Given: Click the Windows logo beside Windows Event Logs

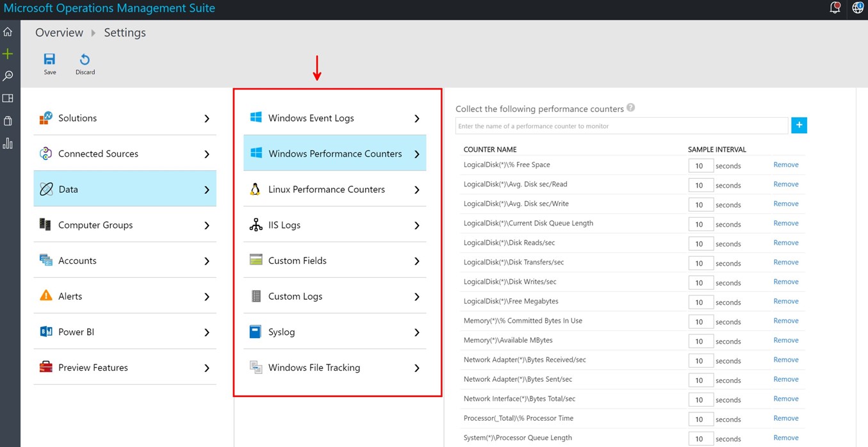Looking at the screenshot, I should [x=256, y=118].
